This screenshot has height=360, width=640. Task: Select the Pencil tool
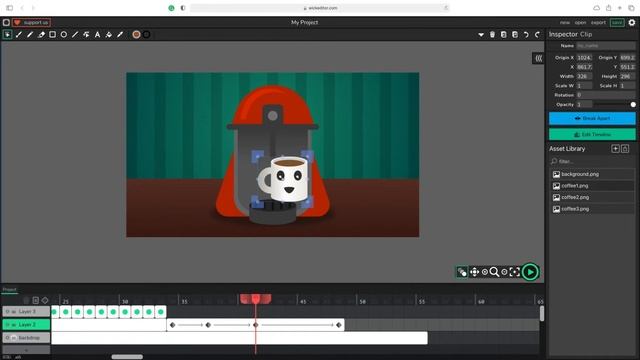[x=30, y=35]
